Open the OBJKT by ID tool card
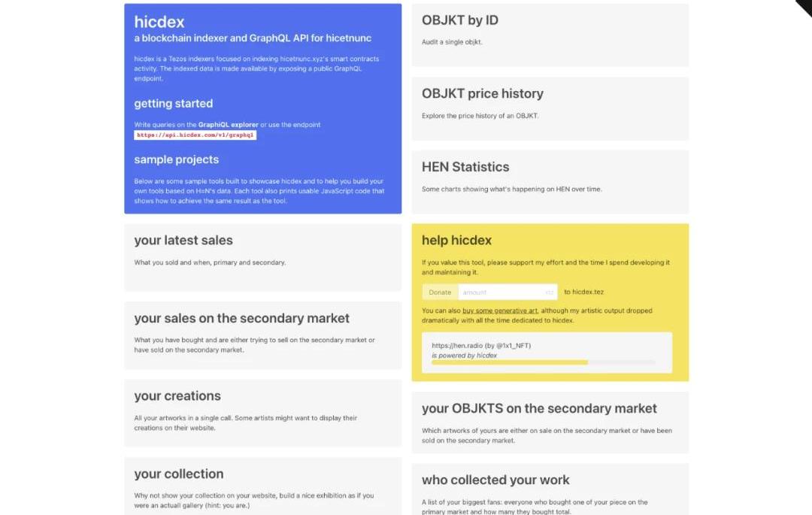The image size is (812, 515). point(550,35)
